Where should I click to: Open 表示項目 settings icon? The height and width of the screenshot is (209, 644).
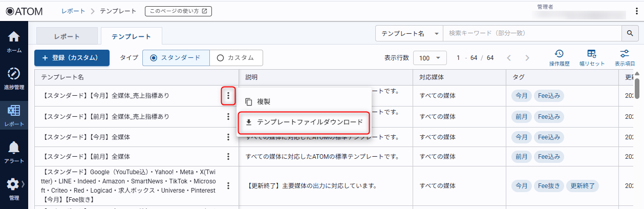pos(625,57)
